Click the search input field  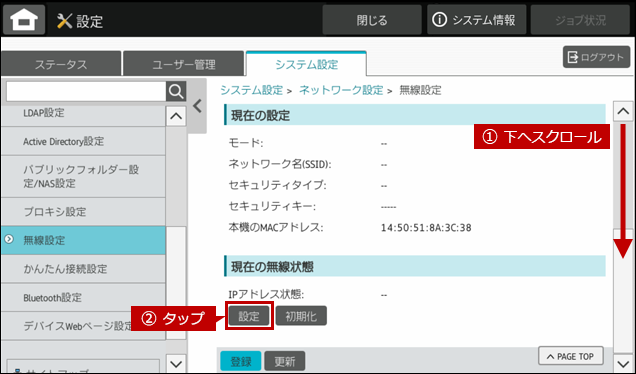(x=86, y=92)
